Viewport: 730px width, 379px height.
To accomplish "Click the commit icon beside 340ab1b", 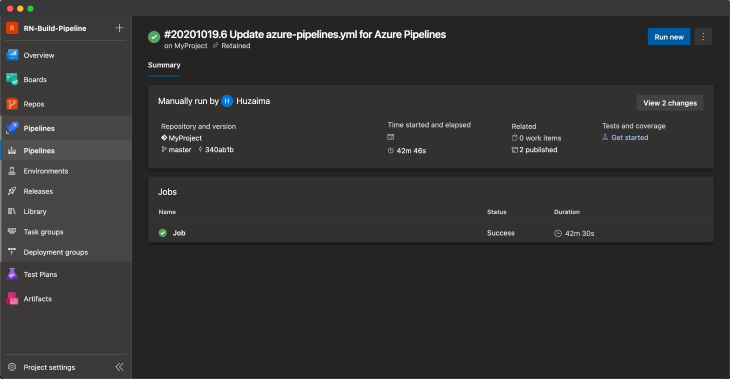I will 200,149.
